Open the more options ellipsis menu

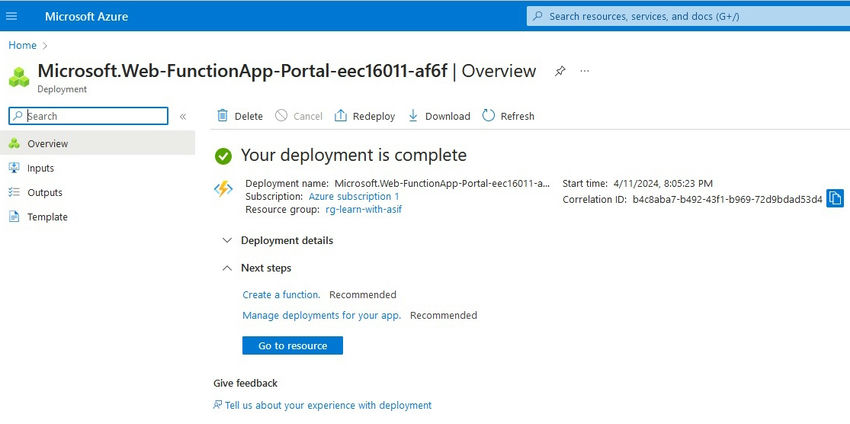585,71
